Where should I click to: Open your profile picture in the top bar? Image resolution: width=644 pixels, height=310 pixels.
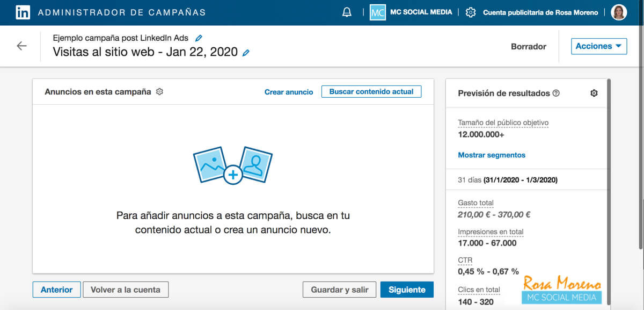click(x=619, y=11)
